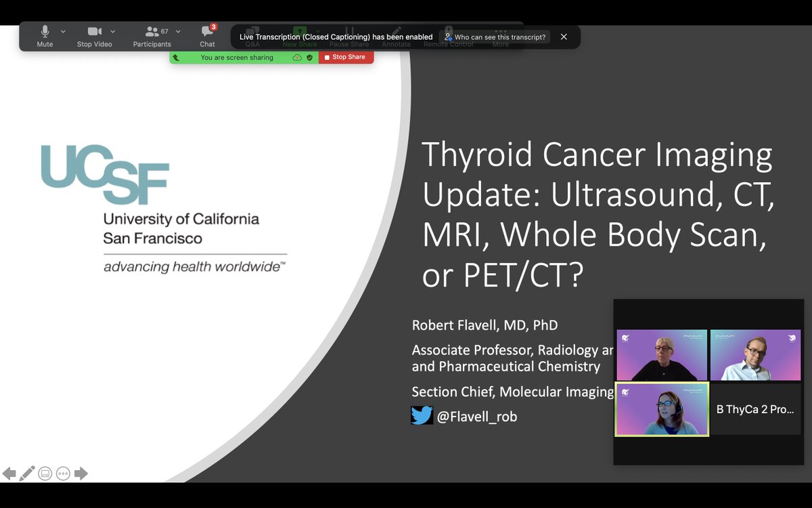Click the Thyroid Cancer Imaging title
The image size is (812, 508).
click(599, 215)
